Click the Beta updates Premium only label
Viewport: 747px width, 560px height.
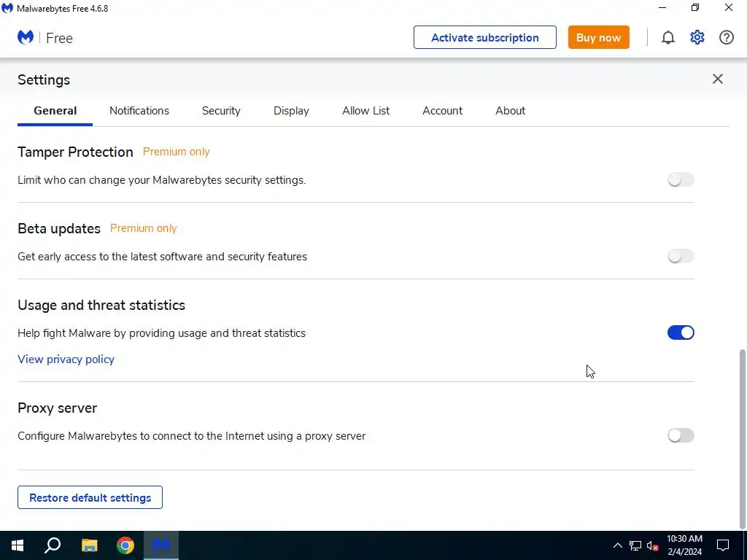point(144,228)
